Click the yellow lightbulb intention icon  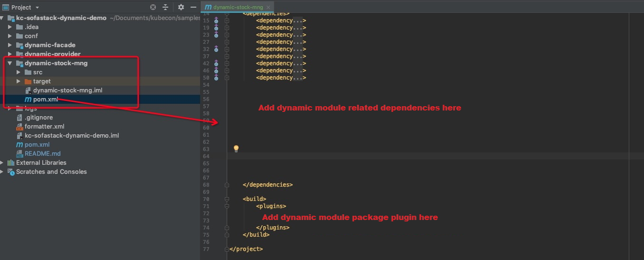(236, 149)
